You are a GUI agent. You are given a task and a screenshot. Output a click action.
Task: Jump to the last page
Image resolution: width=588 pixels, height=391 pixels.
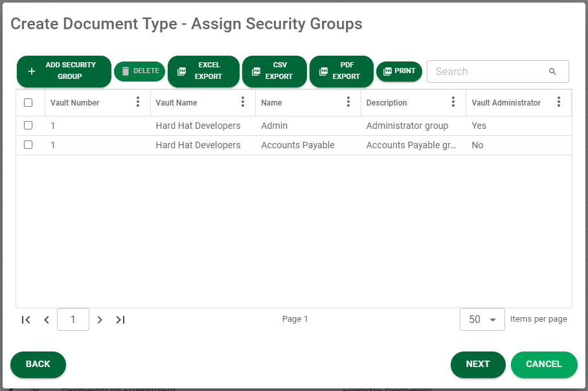click(x=120, y=320)
